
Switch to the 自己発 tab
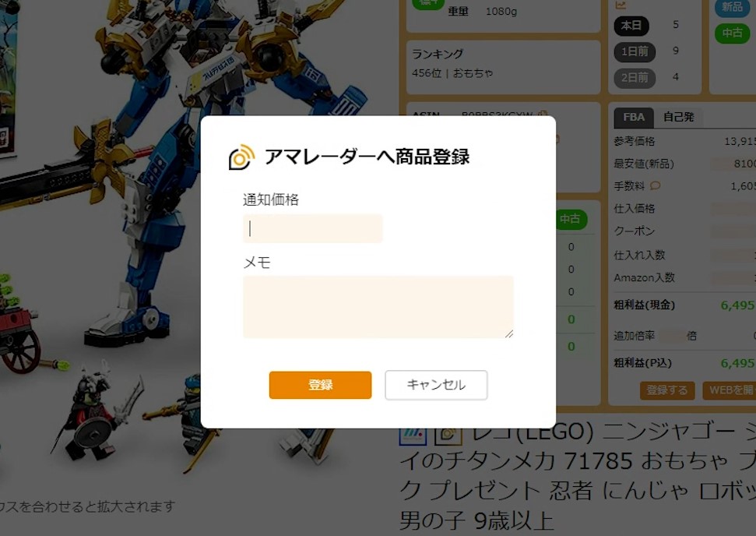[x=678, y=117]
